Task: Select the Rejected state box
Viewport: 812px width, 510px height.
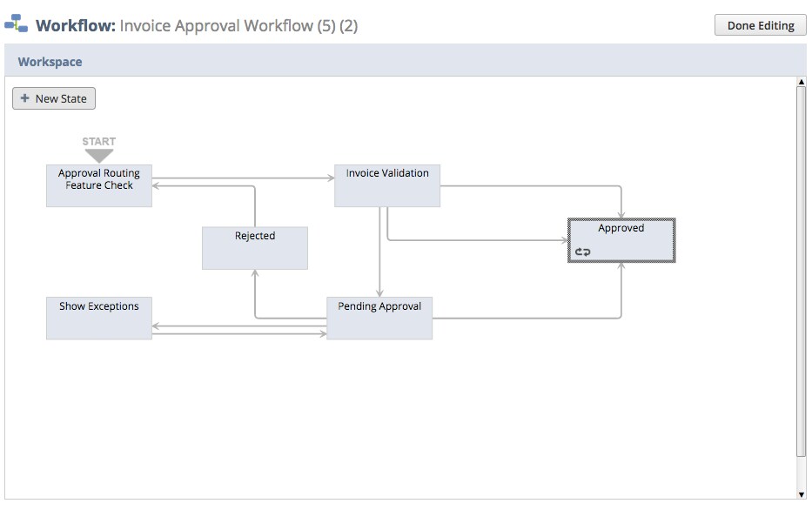Action: click(x=255, y=248)
